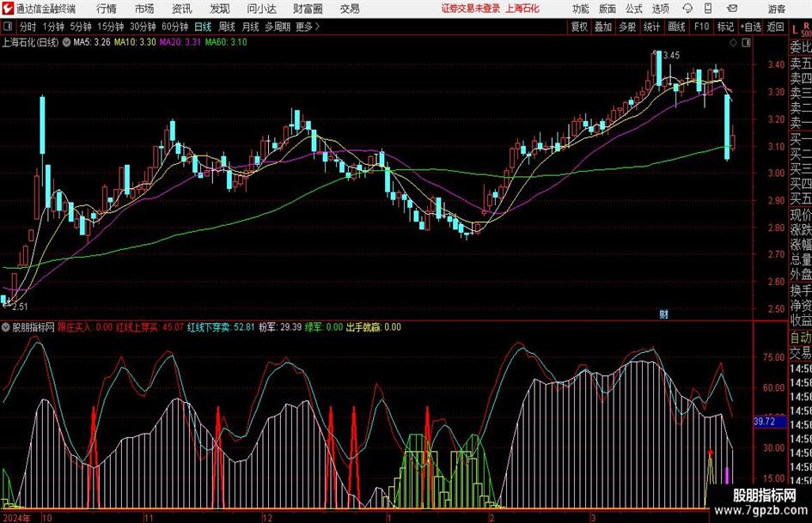Open the 交易 menu
The width and height of the screenshot is (812, 523).
coord(350,9)
